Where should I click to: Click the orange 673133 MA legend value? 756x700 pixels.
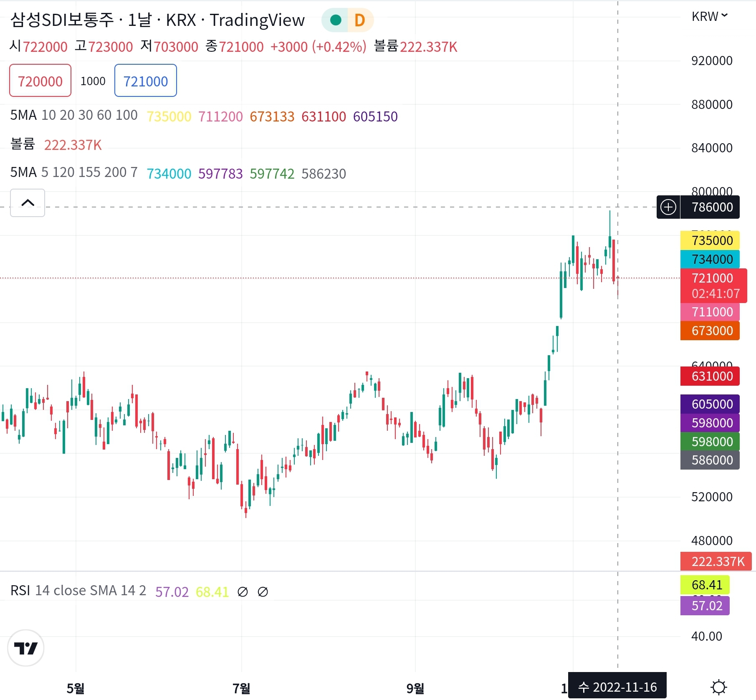coord(272,116)
